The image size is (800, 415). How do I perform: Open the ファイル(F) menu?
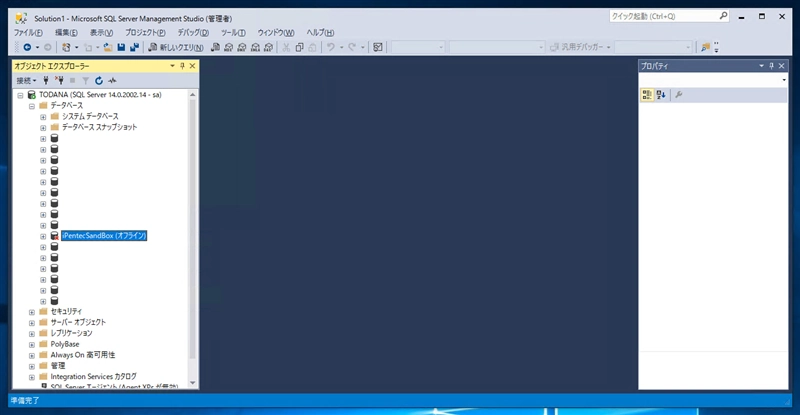(28, 33)
